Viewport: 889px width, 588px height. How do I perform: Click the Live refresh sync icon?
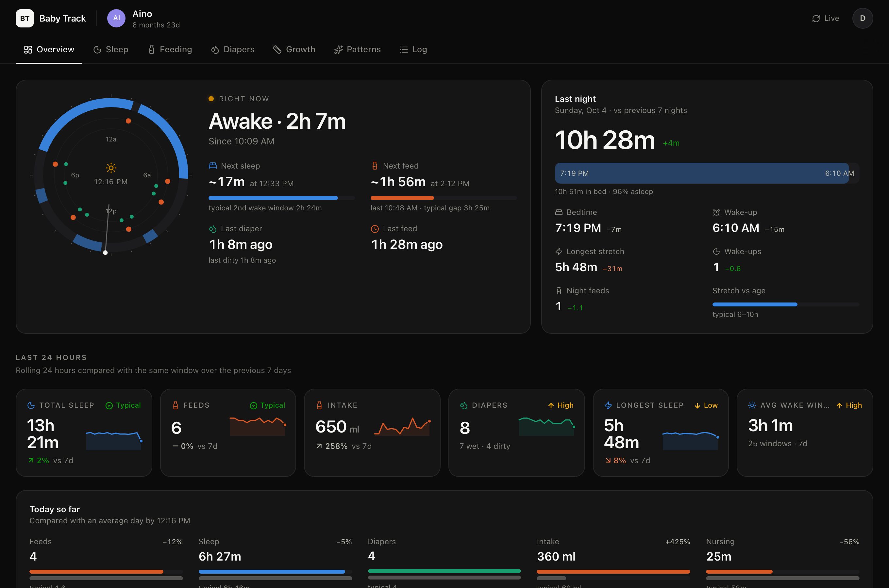(816, 18)
